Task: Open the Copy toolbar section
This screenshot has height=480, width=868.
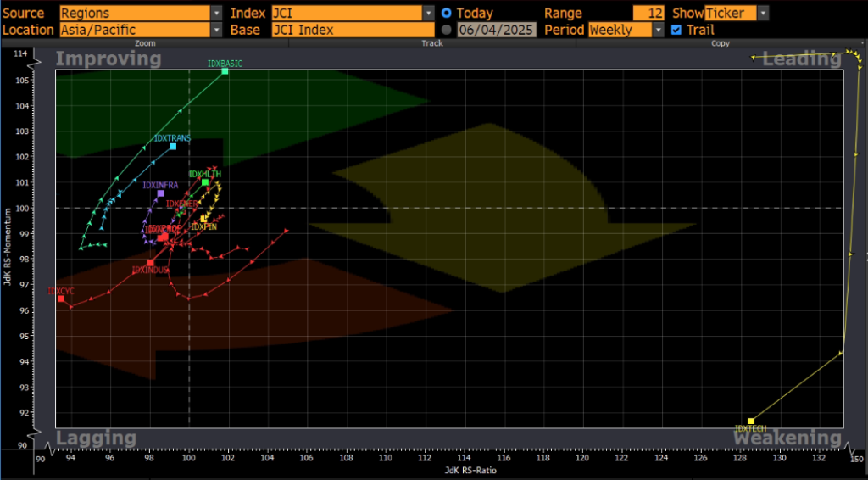Action: click(x=721, y=43)
